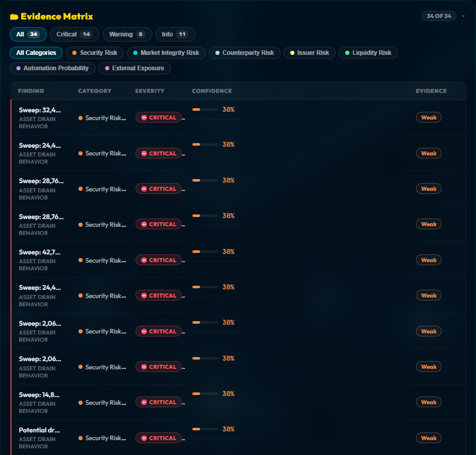The image size is (476, 455).
Task: Open the Weak evidence badge for Sweep: 42,7
Action: coord(428,260)
